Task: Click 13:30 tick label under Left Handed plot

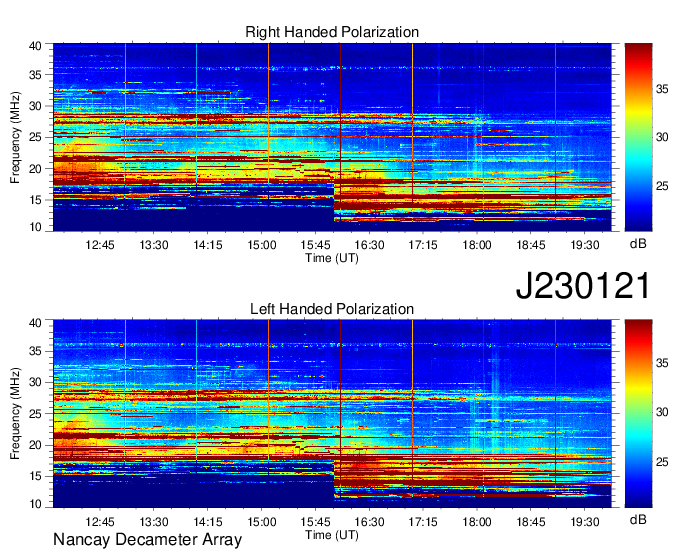Action: [x=154, y=521]
